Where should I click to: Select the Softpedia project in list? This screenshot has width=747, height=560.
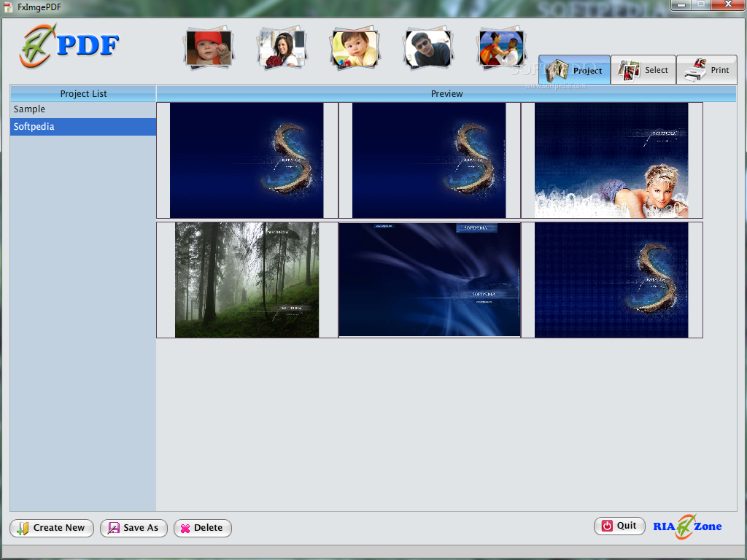(x=83, y=127)
